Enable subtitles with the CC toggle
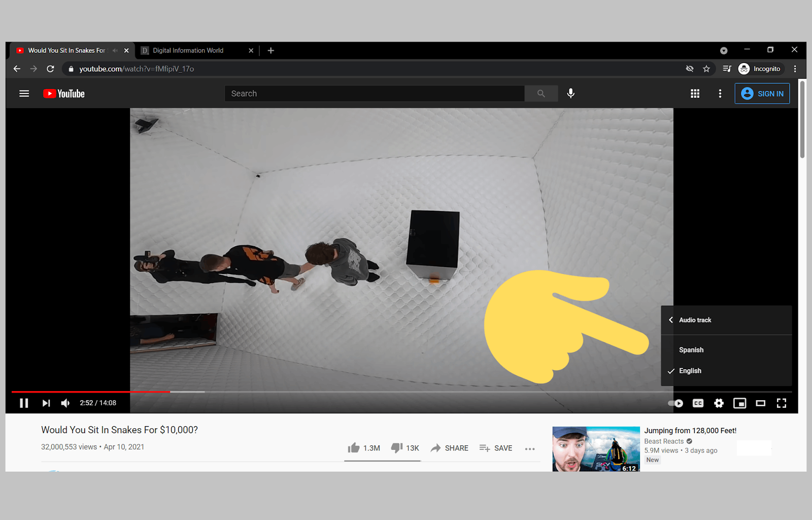812x520 pixels. pos(698,403)
